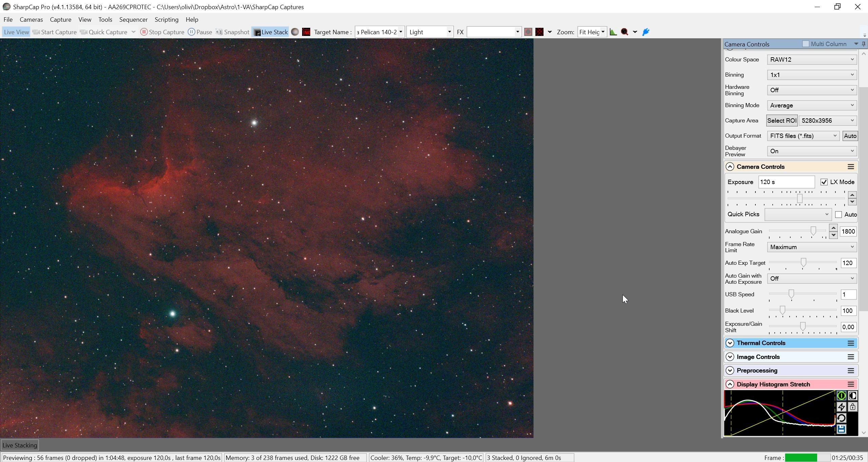Click the red crosshair reticule toolbar icon
This screenshot has height=462, width=868.
tap(539, 32)
